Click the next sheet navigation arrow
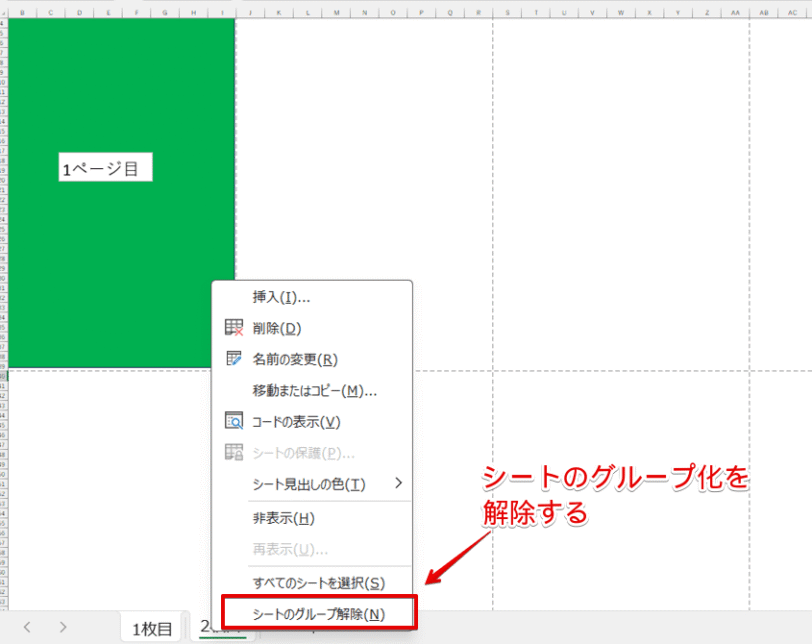This screenshot has width=812, height=644. [x=62, y=628]
